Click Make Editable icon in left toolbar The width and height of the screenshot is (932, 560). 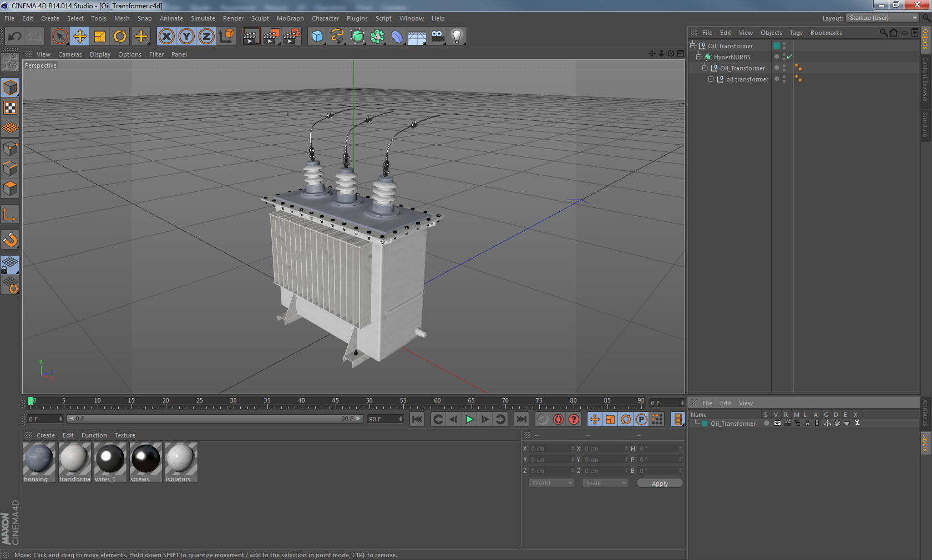10,62
